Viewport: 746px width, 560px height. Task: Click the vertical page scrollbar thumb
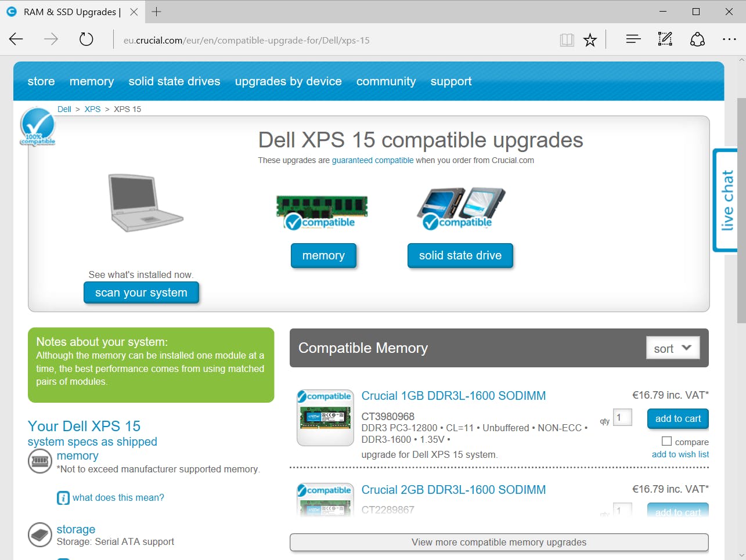[741, 210]
